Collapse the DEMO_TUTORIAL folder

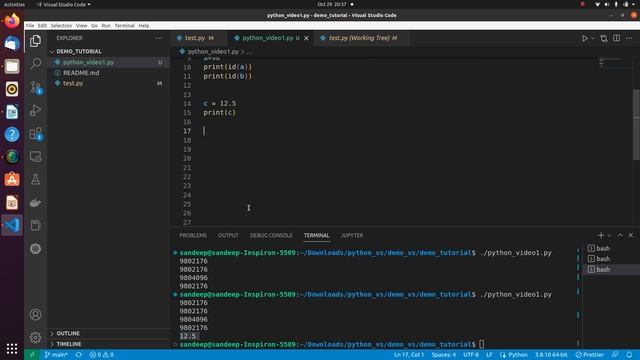coord(109,51)
